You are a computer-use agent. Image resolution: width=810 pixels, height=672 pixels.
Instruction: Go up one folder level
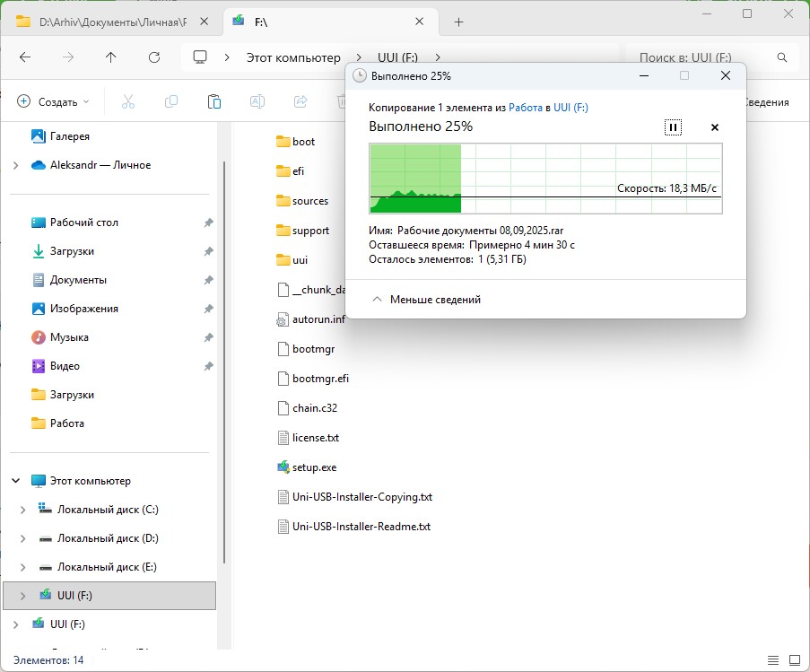pos(111,57)
